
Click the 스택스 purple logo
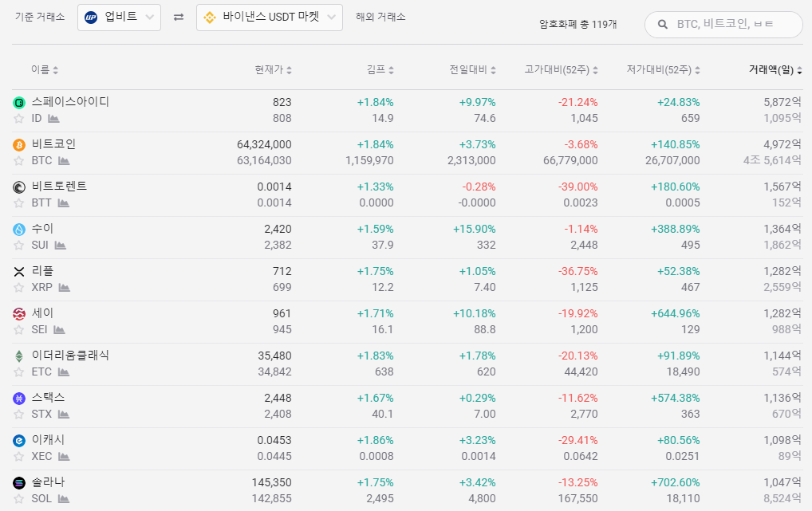[19, 398]
